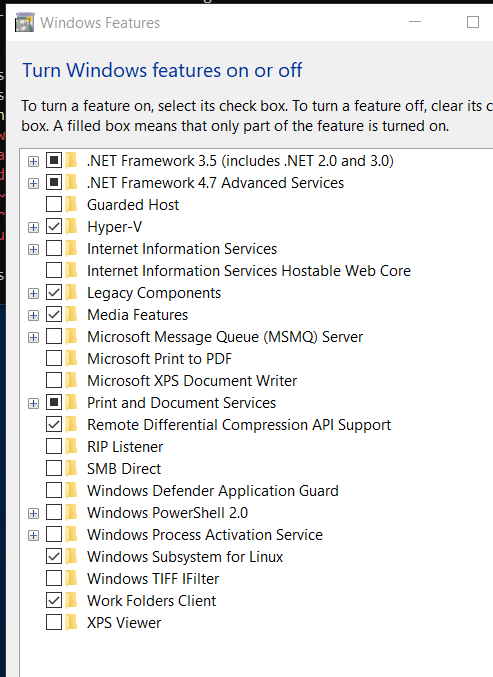Expand the Hyper-V tree node

coord(33,228)
